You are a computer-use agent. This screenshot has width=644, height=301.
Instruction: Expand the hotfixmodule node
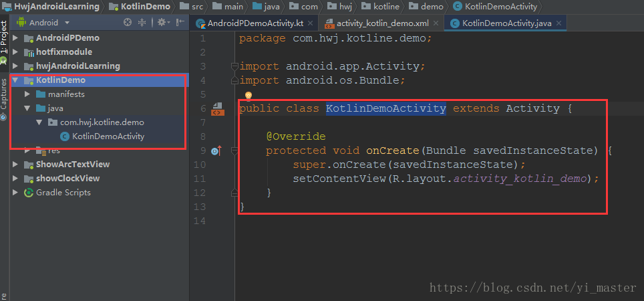15,52
